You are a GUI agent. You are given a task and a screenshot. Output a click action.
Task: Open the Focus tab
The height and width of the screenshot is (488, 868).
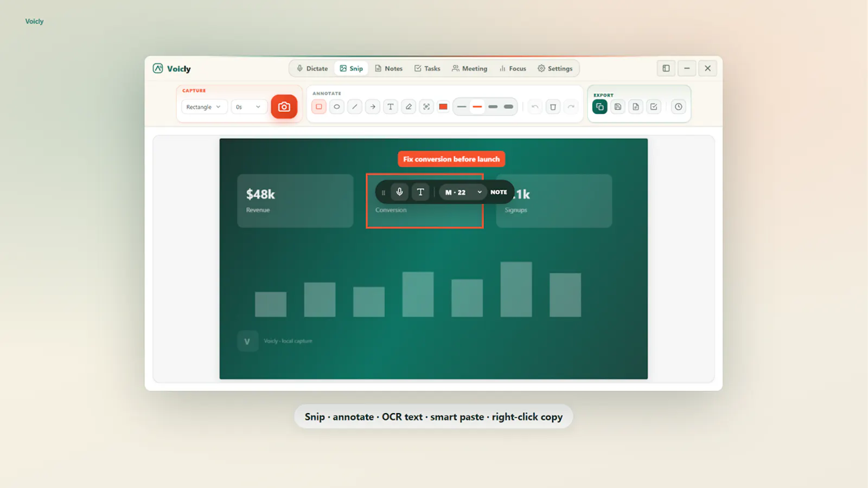point(513,68)
